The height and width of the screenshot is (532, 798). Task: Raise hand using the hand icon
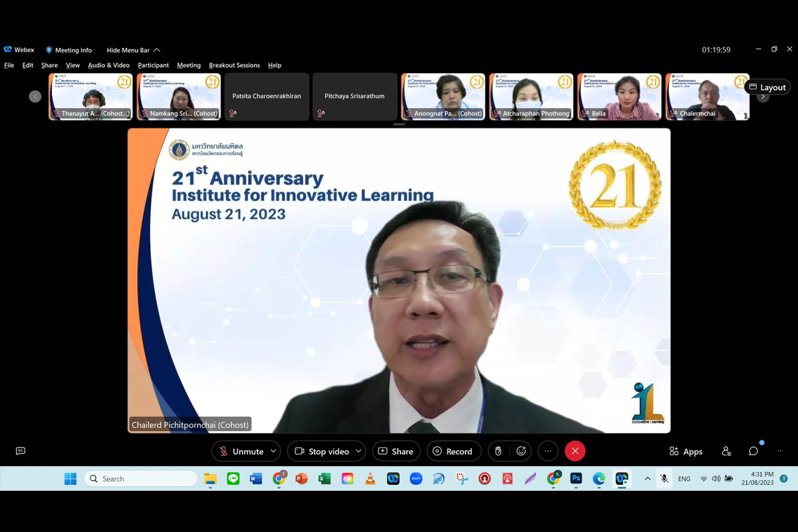tap(498, 451)
